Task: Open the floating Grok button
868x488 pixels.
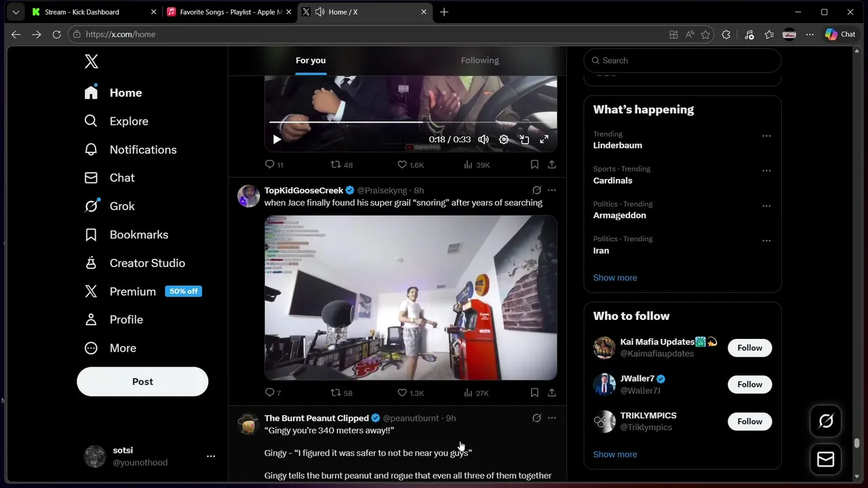Action: 826,422
